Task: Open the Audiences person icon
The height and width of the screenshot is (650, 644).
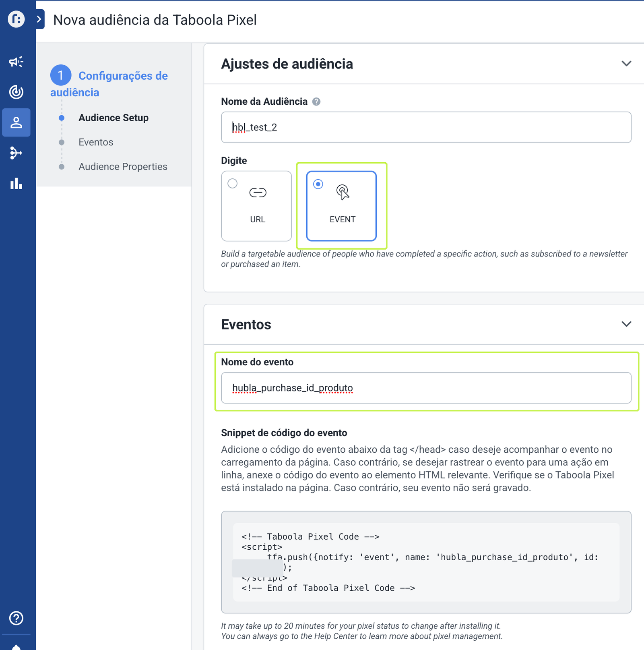Action: [16, 122]
